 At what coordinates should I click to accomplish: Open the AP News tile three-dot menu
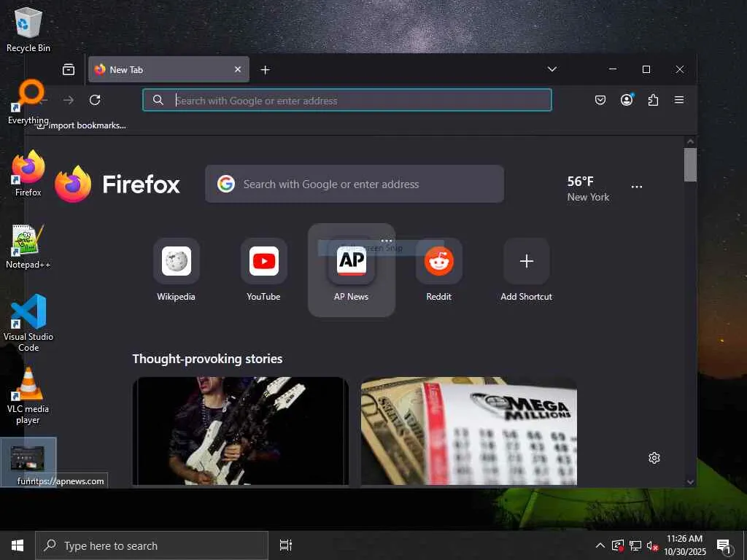tap(387, 241)
